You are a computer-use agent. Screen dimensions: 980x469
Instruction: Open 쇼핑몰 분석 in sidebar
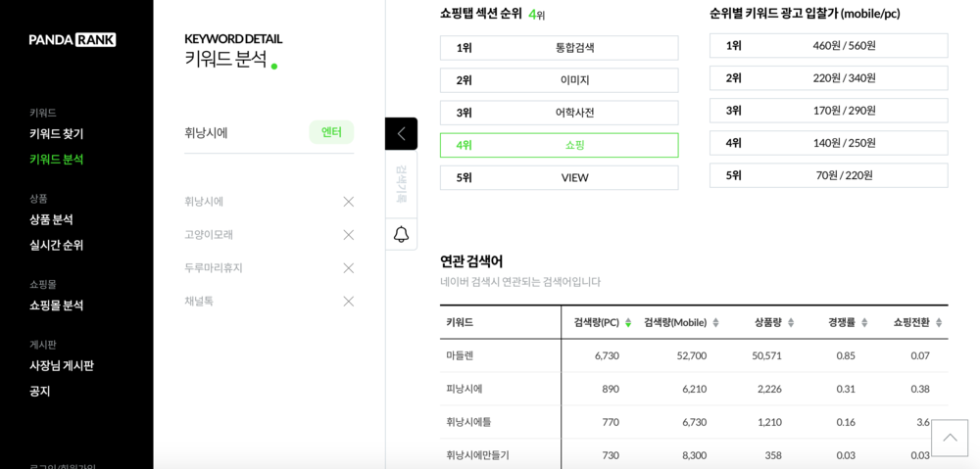coord(56,305)
